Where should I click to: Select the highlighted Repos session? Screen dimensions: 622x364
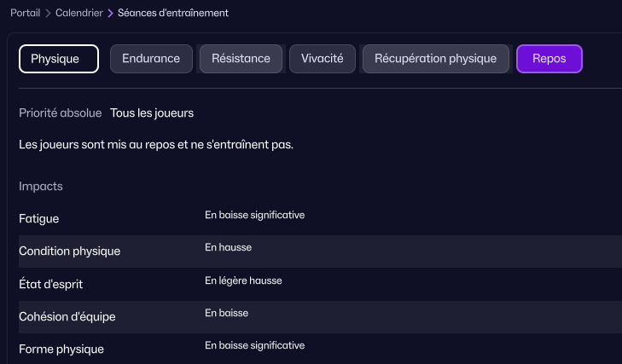tap(549, 59)
